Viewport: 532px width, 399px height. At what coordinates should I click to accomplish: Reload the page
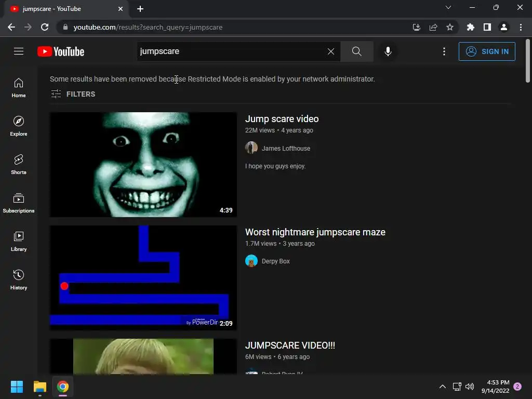tap(45, 27)
